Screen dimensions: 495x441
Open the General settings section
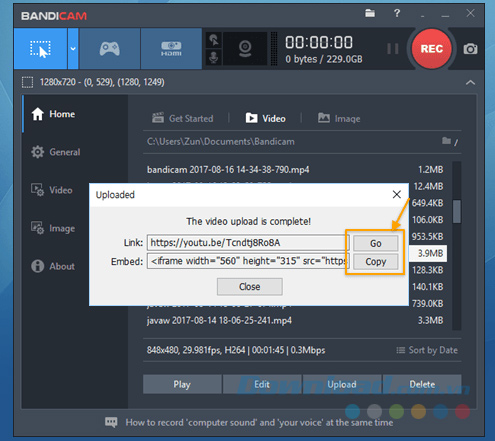click(x=56, y=152)
